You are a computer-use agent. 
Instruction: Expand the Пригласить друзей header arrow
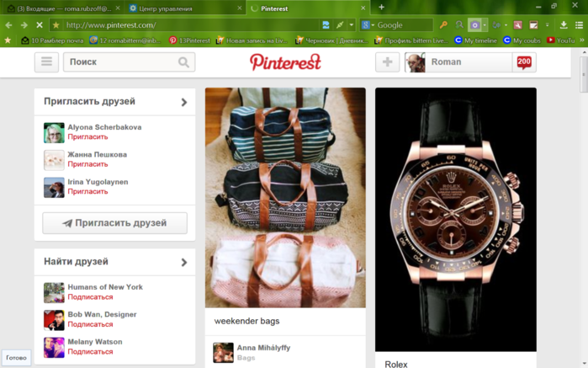(183, 102)
